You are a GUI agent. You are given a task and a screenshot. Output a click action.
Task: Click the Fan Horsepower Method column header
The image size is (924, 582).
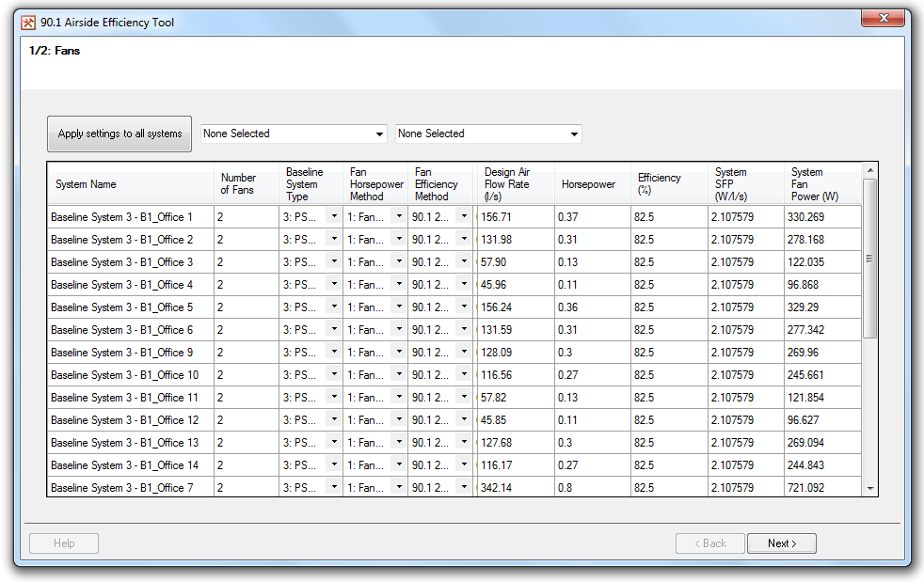(x=375, y=183)
